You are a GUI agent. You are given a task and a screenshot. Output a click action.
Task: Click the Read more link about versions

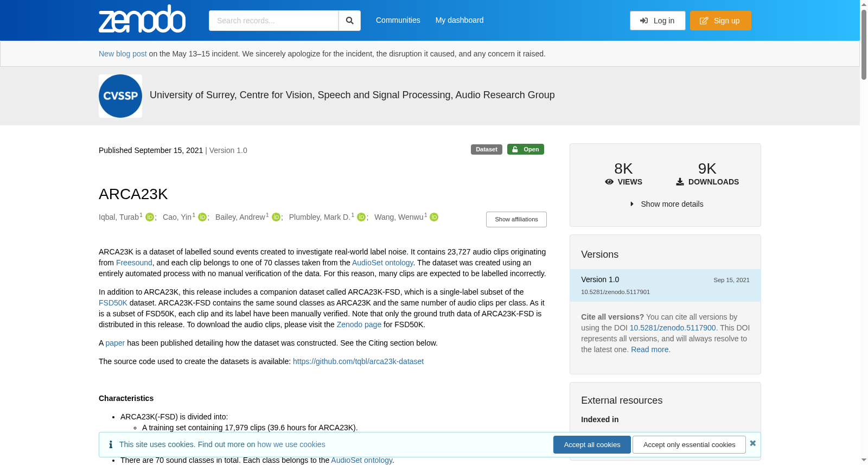(650, 349)
